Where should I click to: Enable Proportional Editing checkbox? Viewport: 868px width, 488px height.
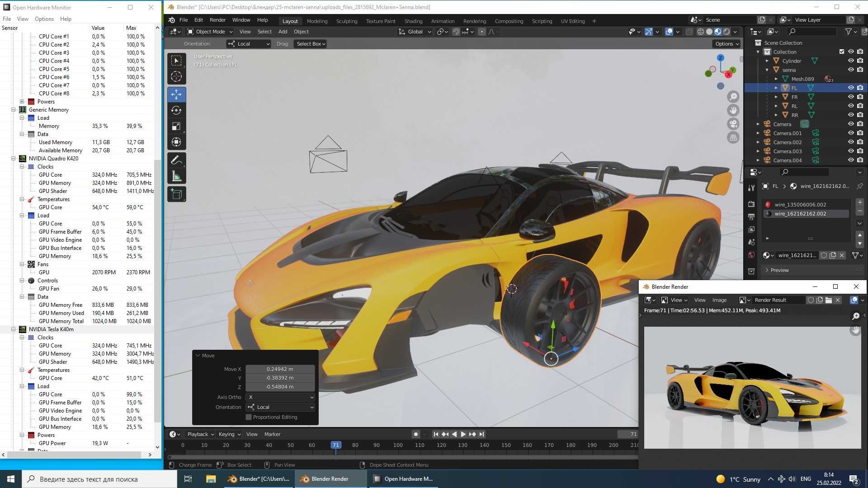[249, 417]
